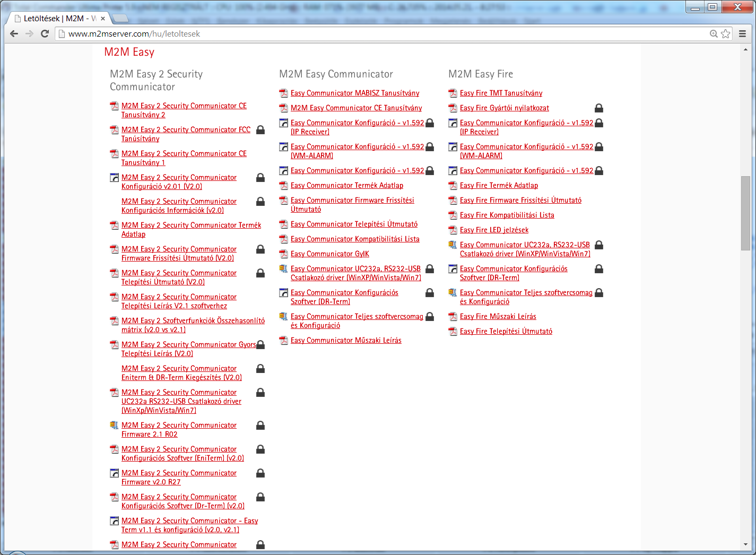Open M2M Easy 2 Telepítési Leírás V2.1 szoftverhez link
This screenshot has width=756, height=555.
pos(179,301)
